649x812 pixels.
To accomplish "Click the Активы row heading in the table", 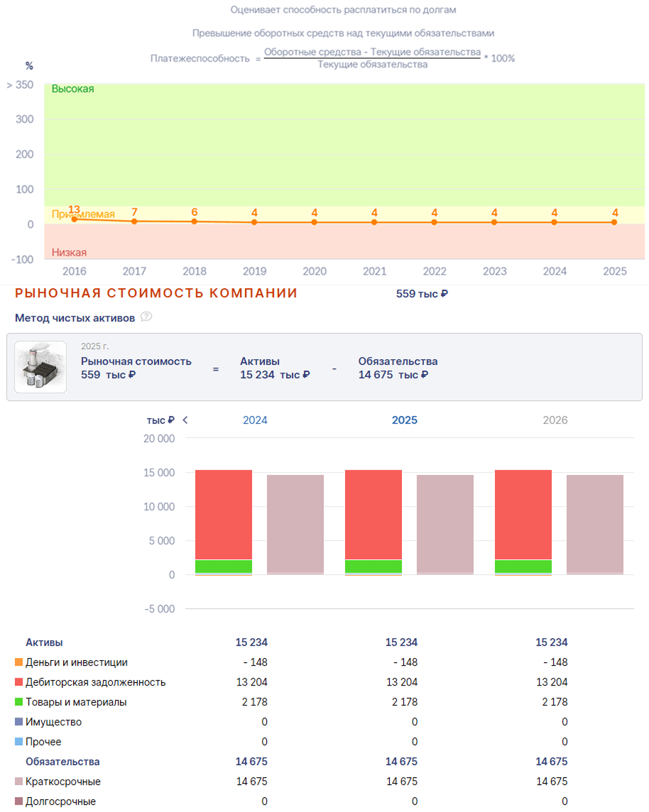I will (x=44, y=642).
